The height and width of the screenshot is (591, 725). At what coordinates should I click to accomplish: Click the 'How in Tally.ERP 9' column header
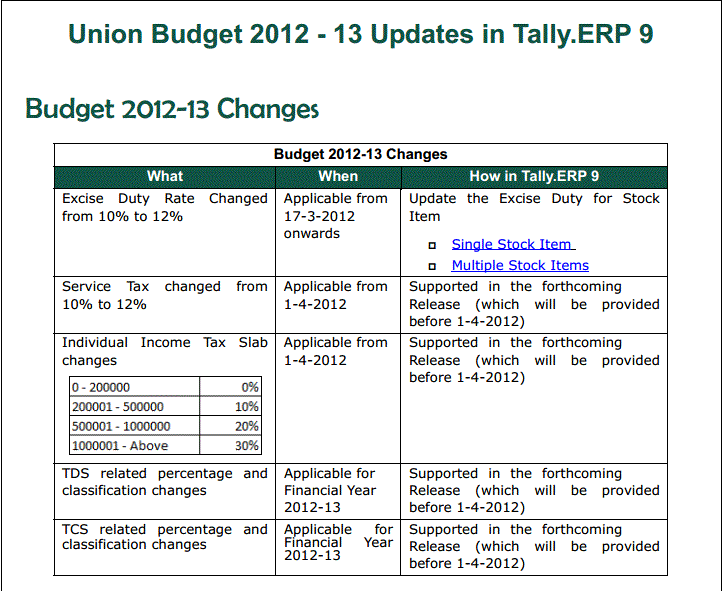point(534,177)
